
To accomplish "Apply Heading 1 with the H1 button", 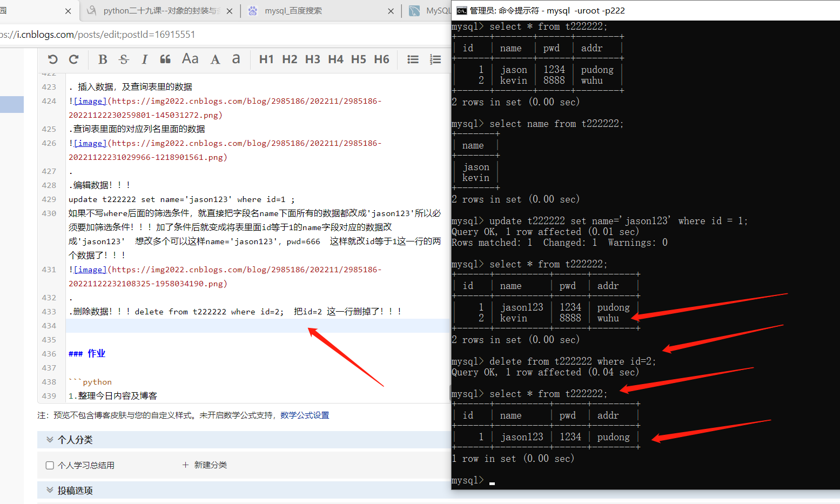I will click(266, 59).
